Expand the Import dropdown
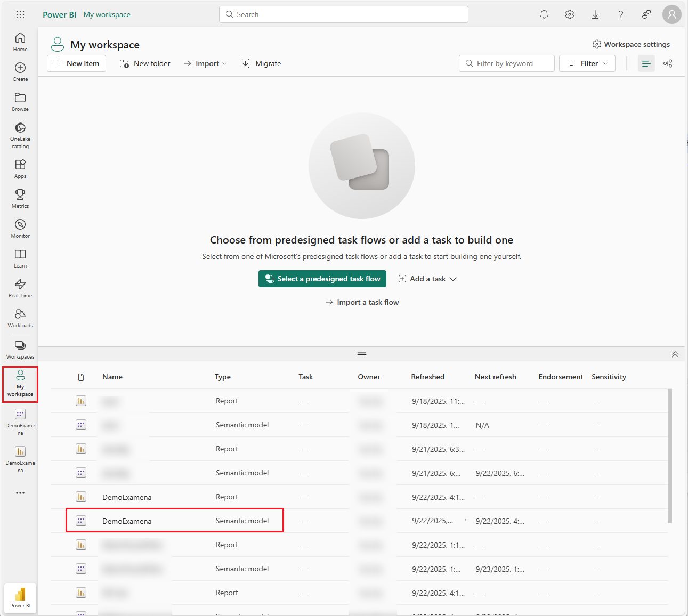The height and width of the screenshot is (616, 688). pyautogui.click(x=206, y=63)
